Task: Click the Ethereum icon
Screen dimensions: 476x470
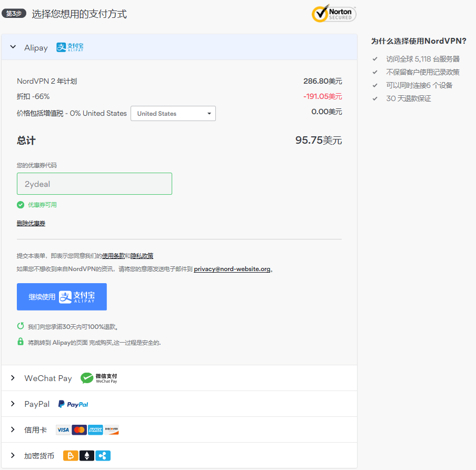Action: point(87,456)
